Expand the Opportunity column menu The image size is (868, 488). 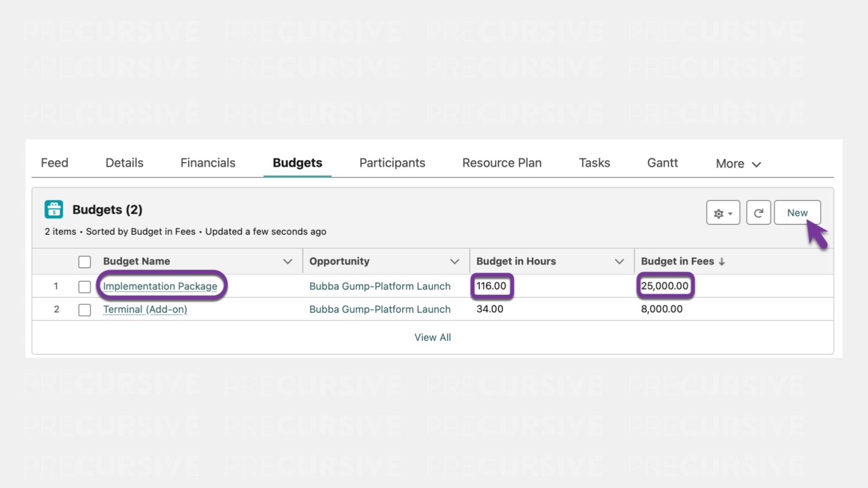click(x=455, y=262)
